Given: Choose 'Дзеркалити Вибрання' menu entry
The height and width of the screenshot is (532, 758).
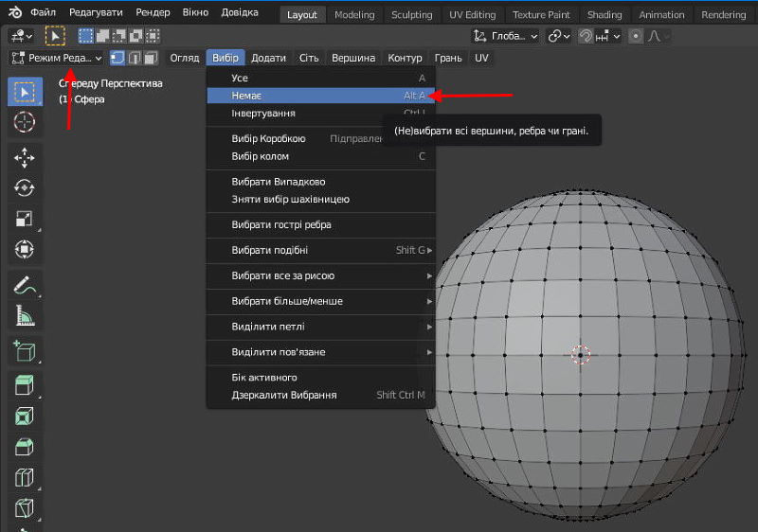Looking at the screenshot, I should [321, 395].
